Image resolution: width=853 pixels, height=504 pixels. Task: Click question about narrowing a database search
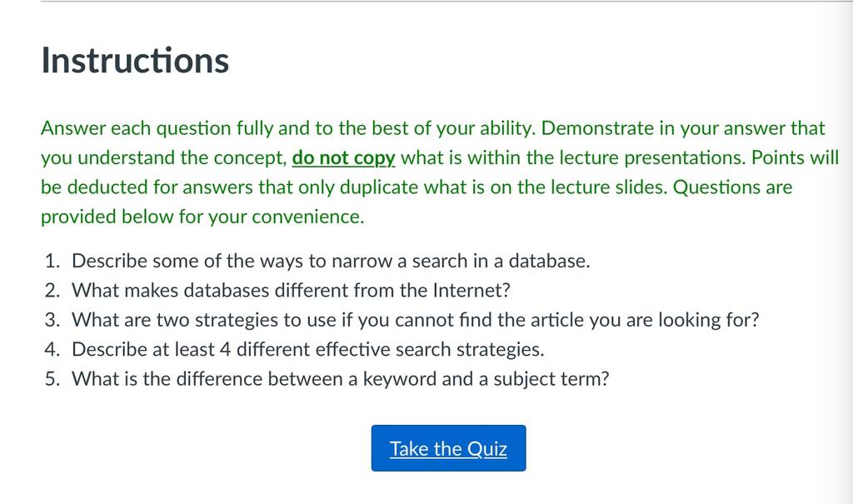pyautogui.click(x=331, y=261)
